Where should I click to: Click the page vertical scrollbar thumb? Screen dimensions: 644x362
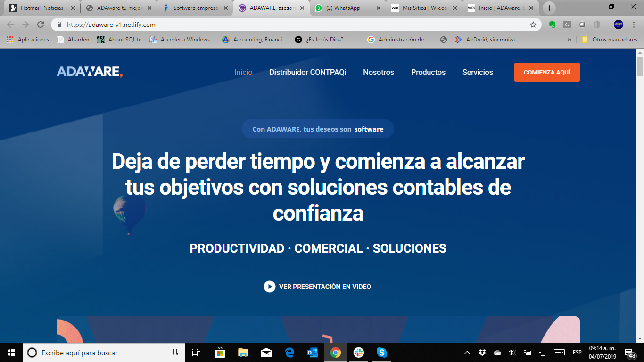pos(640,66)
